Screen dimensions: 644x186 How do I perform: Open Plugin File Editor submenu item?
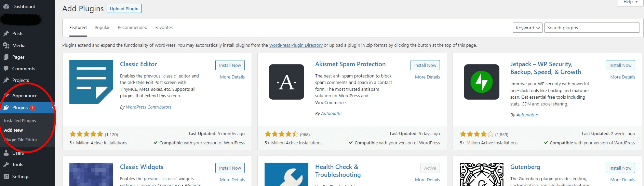(x=21, y=140)
